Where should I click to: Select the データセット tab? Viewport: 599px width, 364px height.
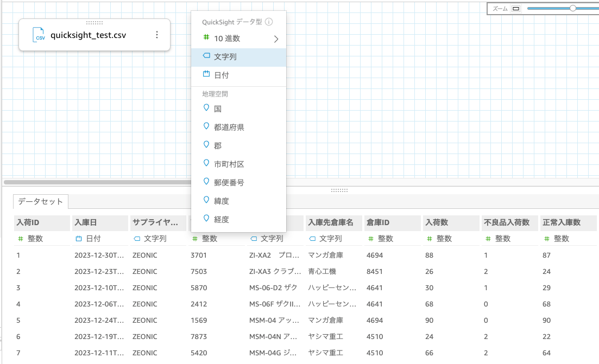pos(39,201)
